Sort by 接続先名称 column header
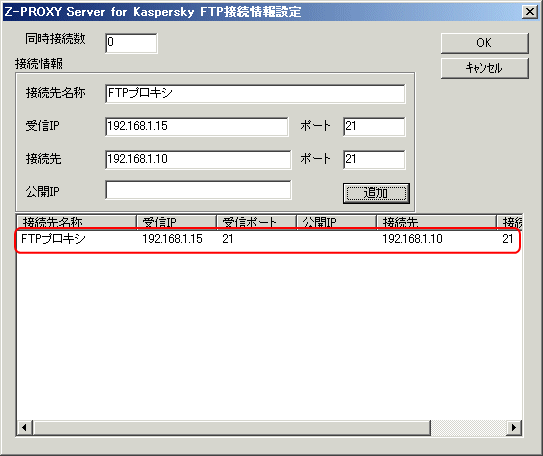The height and width of the screenshot is (456, 543). [x=76, y=222]
